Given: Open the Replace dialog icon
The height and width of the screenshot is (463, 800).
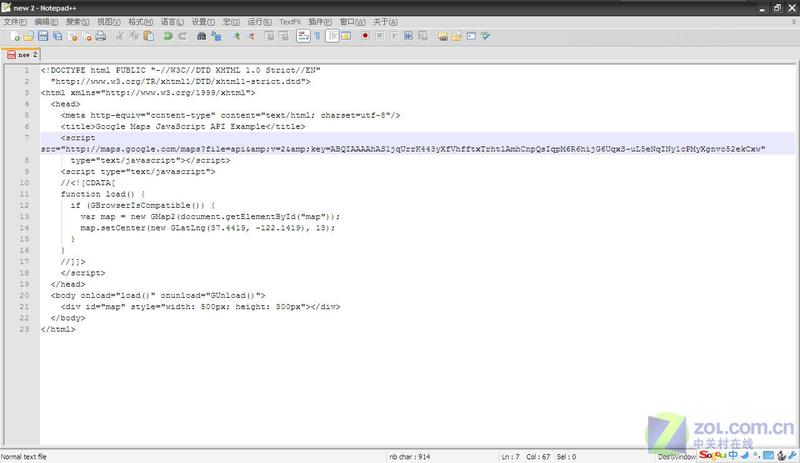Looking at the screenshot, I should point(216,36).
